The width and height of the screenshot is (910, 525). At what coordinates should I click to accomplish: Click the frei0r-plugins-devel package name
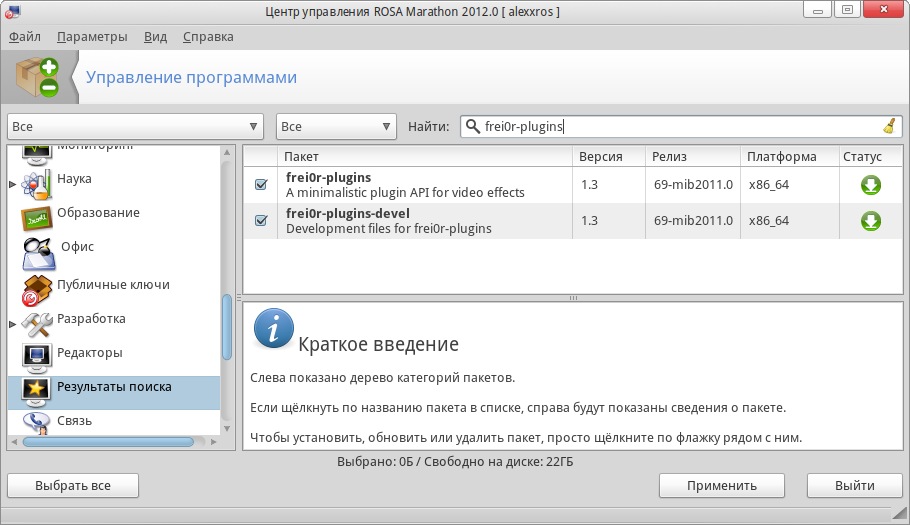pos(348,213)
